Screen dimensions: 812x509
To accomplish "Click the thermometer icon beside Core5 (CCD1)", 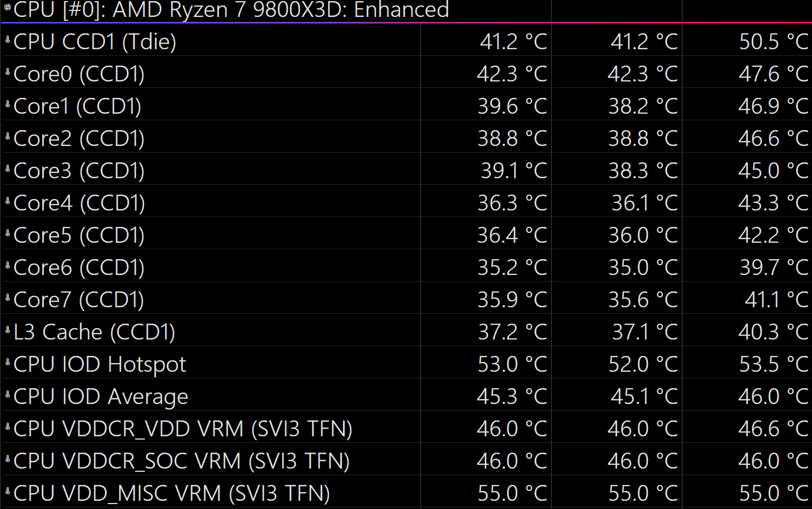I will click(8, 233).
